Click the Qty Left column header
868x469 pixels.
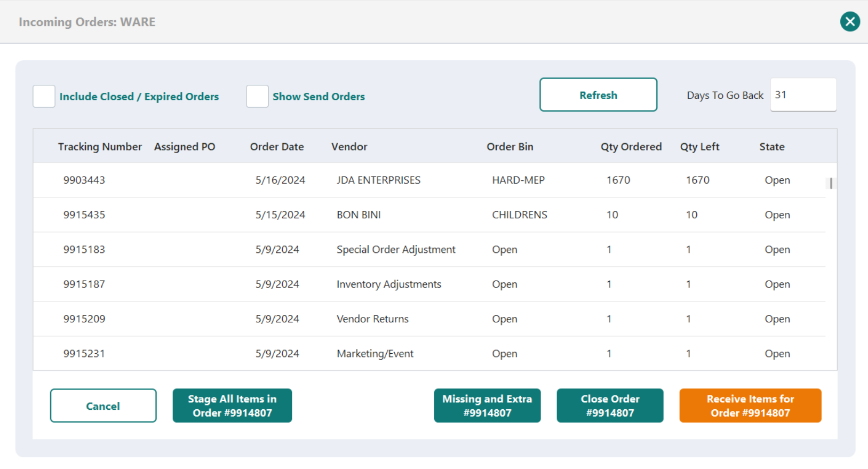[699, 147]
